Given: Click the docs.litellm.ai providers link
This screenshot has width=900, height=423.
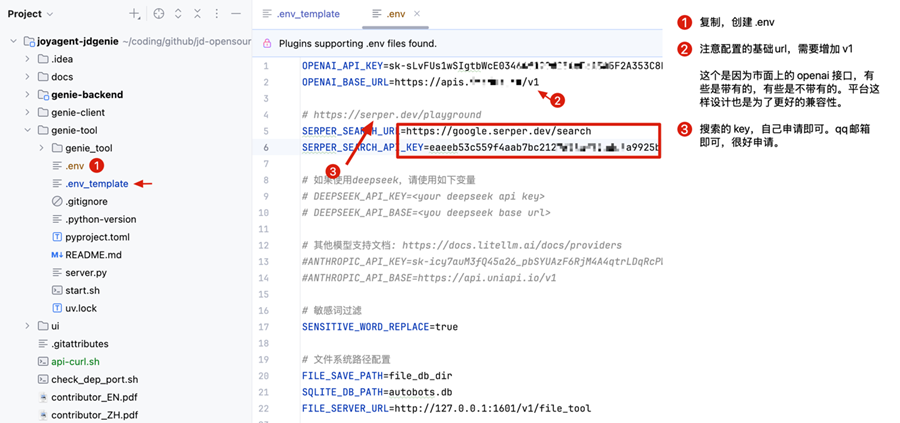Looking at the screenshot, I should click(x=511, y=246).
